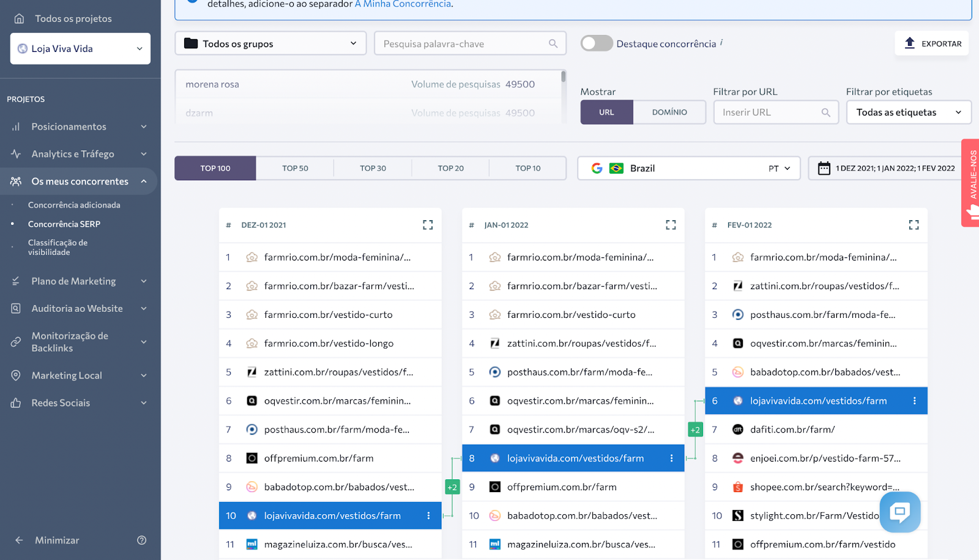Viewport: 979px width, 560px height.
Task: Expand Auditoria ao Website menu
Action: pos(80,309)
